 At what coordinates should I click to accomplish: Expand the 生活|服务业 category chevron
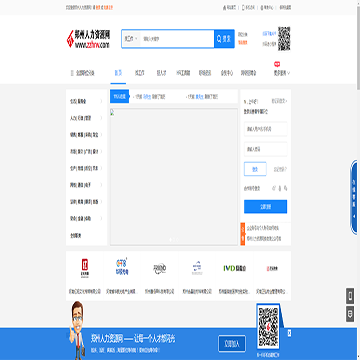[x=101, y=101]
